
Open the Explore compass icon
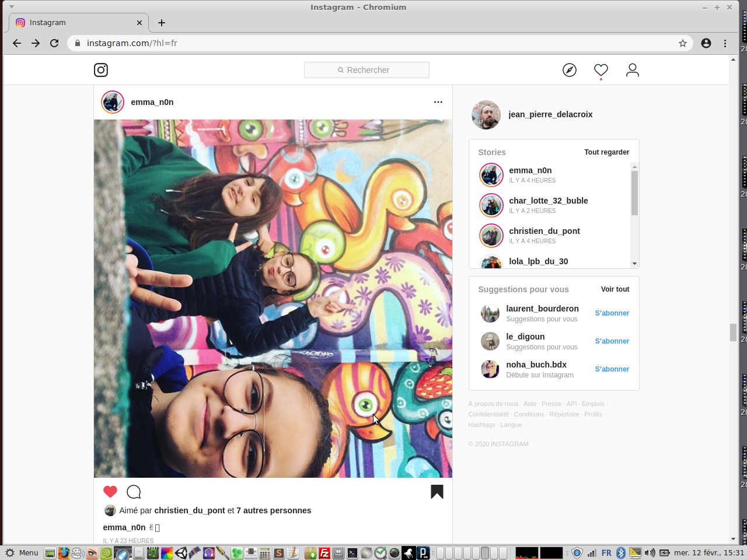point(570,70)
